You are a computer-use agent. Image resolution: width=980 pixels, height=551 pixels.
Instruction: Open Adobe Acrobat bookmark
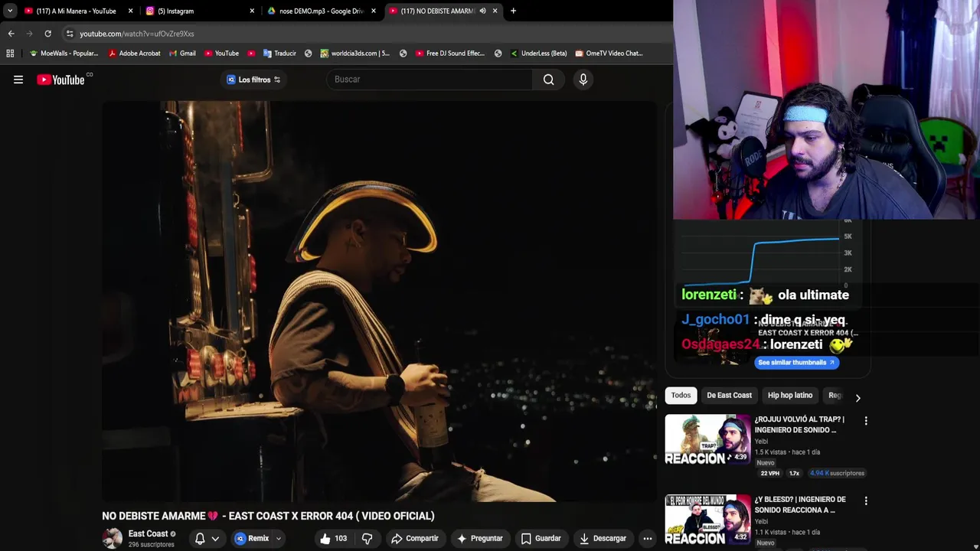134,54
